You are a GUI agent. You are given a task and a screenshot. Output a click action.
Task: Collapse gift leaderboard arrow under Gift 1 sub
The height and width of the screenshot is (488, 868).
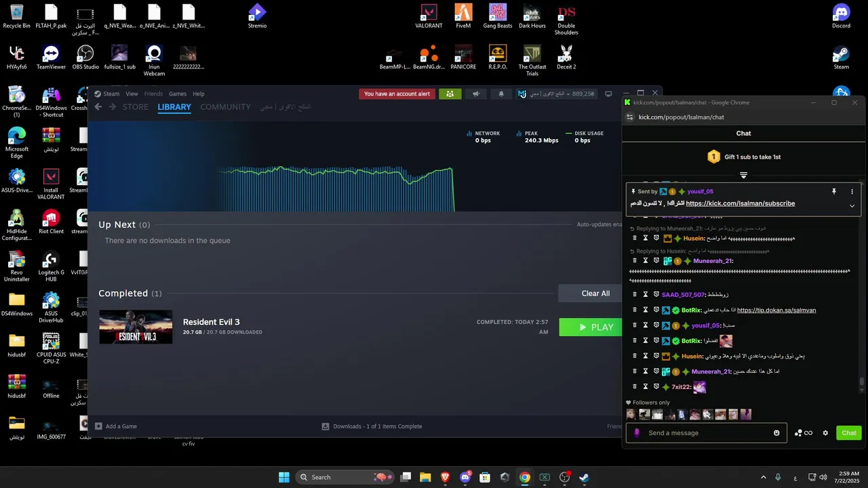coord(743,175)
